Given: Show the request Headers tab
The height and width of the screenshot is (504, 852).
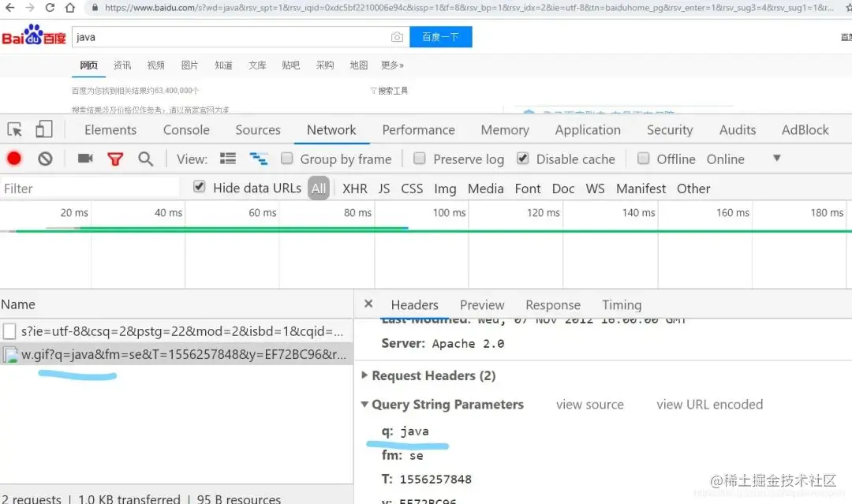Looking at the screenshot, I should point(415,304).
